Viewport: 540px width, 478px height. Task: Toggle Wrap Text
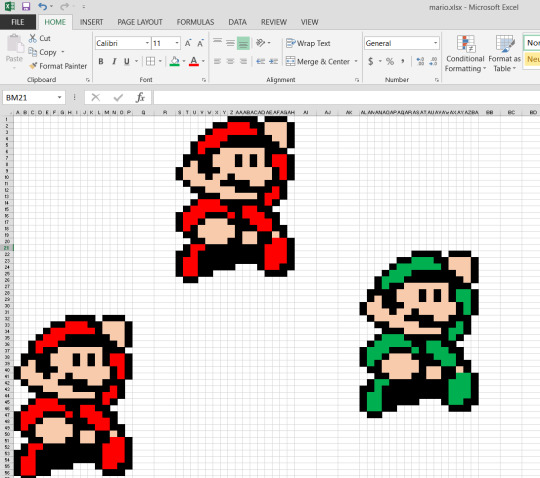click(x=308, y=43)
